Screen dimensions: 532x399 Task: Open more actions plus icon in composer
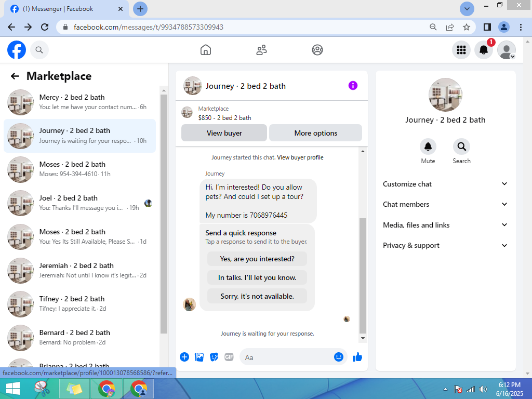184,357
